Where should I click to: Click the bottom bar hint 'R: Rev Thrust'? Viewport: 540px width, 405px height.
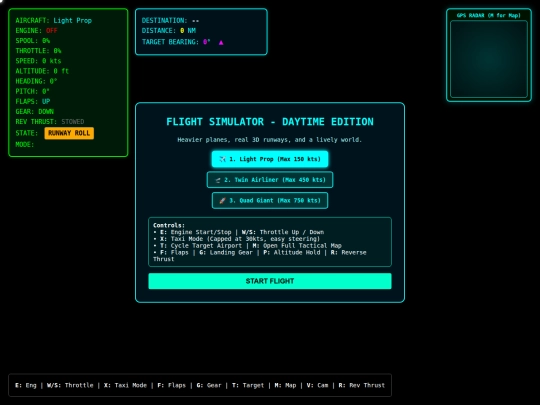tap(362, 385)
